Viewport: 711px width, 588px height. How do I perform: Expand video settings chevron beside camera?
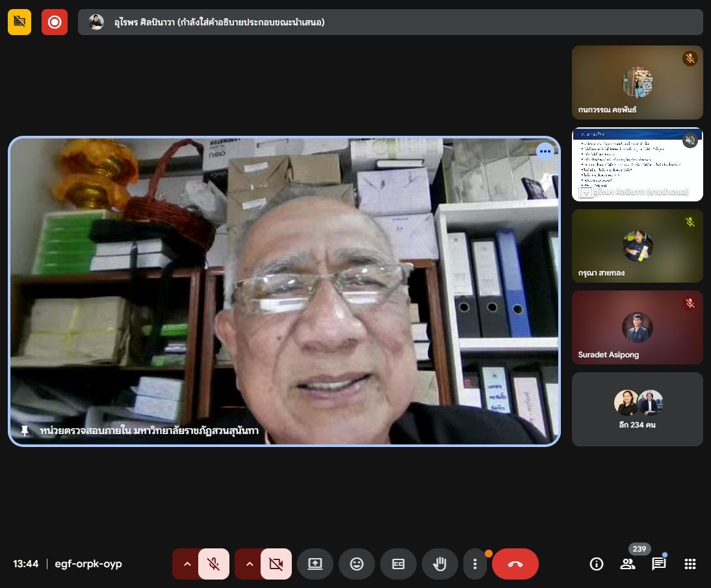click(250, 564)
